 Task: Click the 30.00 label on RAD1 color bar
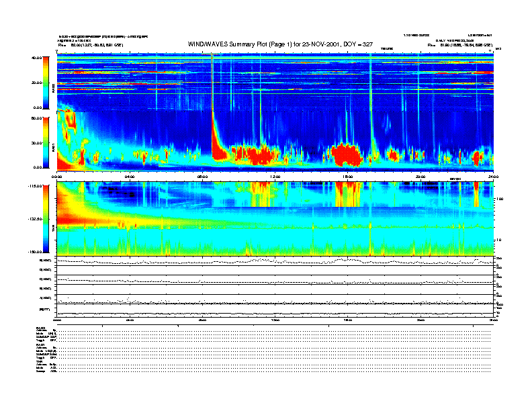pyautogui.click(x=37, y=143)
